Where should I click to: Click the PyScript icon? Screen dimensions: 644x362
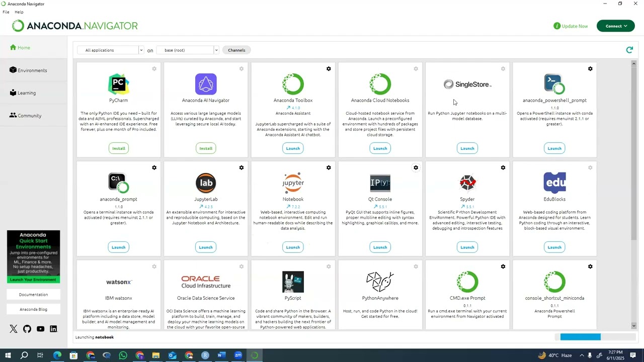[293, 282]
